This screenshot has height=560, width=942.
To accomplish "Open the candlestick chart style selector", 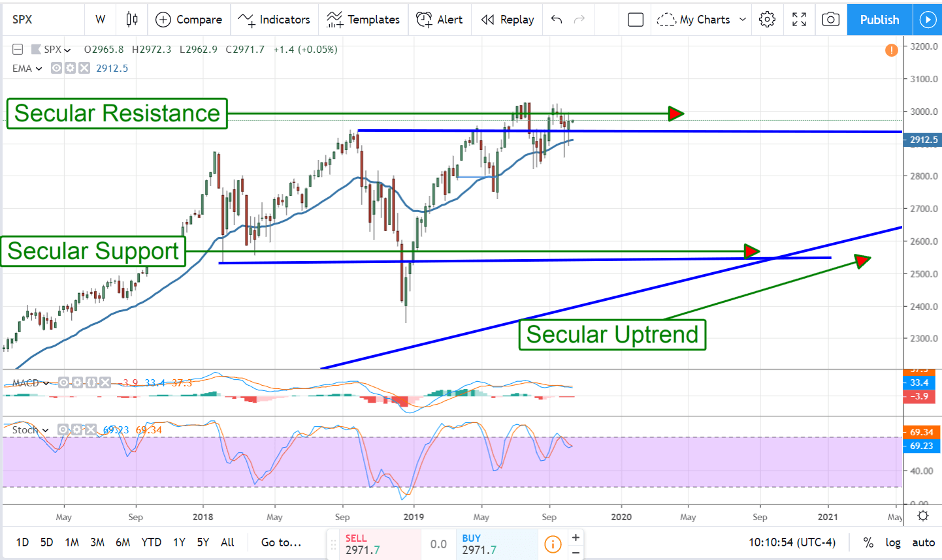I will point(132,20).
